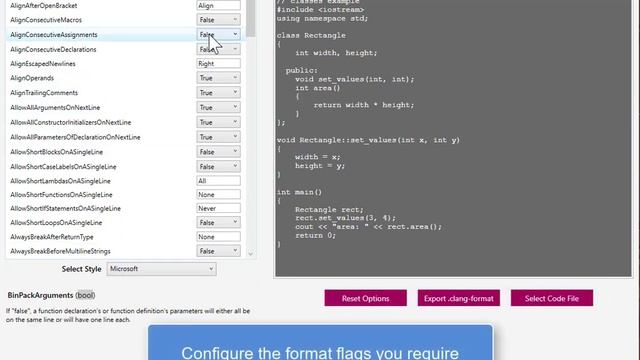This screenshot has width=640, height=360.
Task: Click the options list scrollbar thumb
Action: coord(251,18)
